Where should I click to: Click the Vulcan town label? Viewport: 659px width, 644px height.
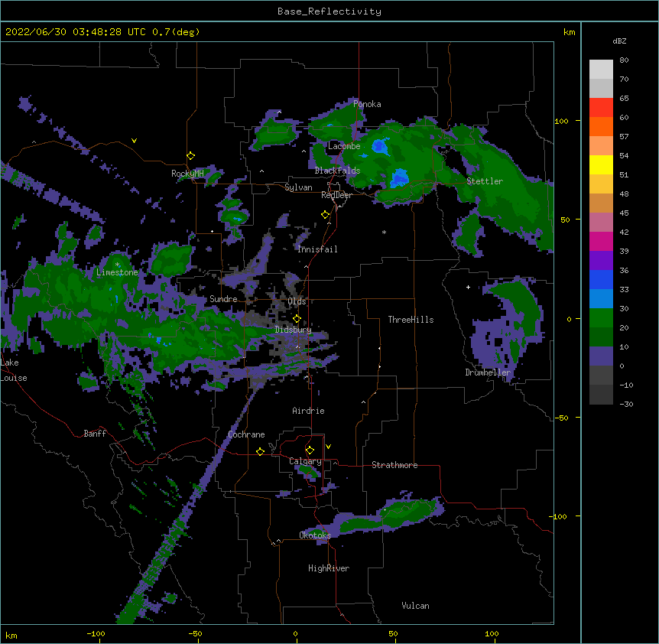415,606
